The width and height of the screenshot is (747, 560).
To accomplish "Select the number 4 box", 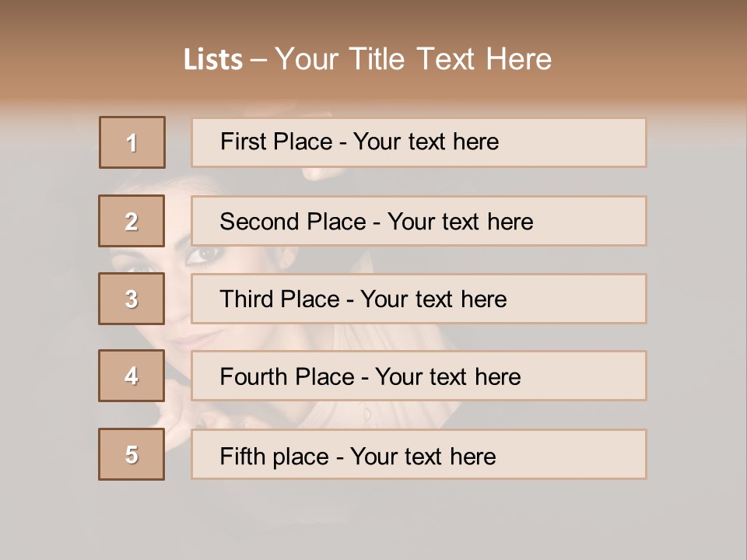I will pos(132,376).
